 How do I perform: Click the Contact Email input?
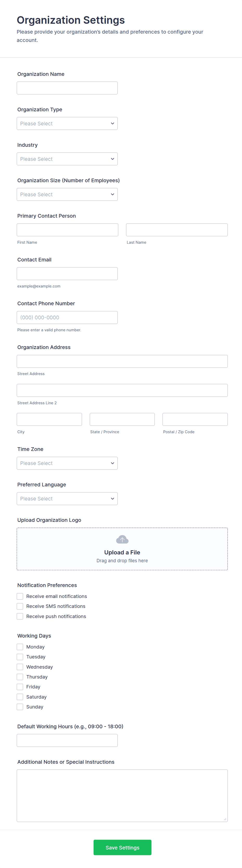[x=67, y=274]
